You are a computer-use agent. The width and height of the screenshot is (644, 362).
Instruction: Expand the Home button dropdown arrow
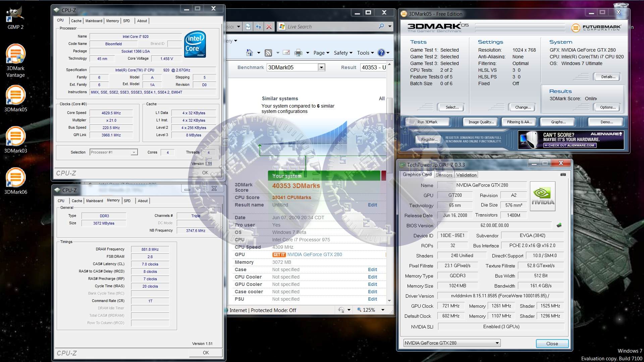(x=259, y=53)
